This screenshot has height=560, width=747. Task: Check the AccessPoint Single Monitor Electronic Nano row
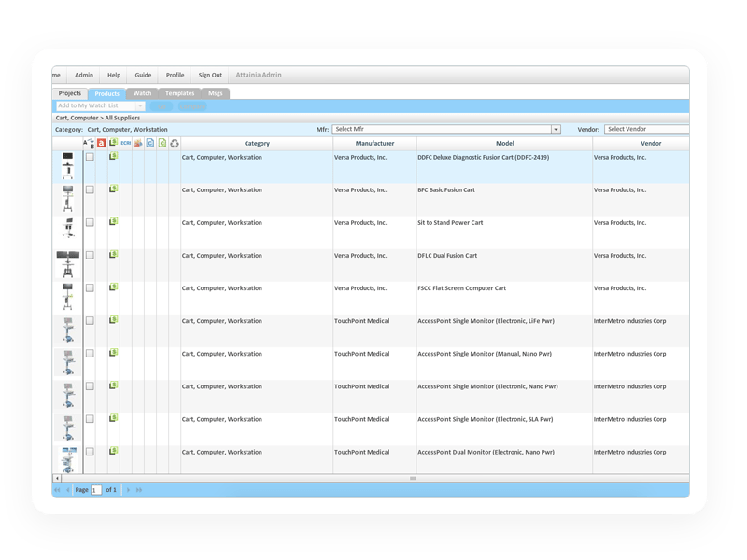click(x=90, y=386)
